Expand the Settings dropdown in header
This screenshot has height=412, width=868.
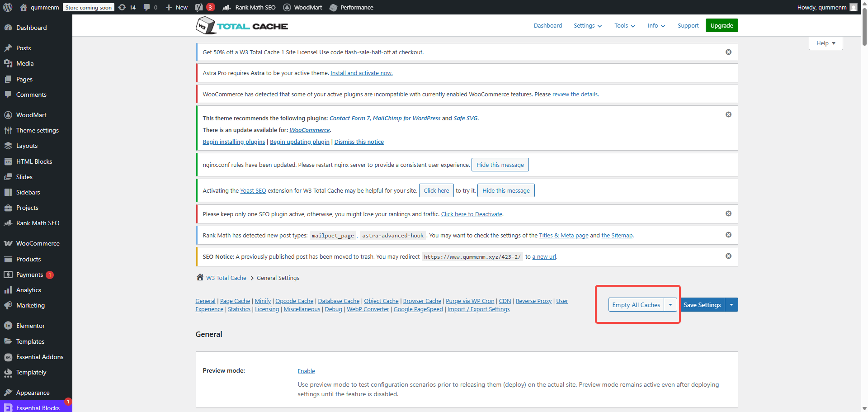pos(587,26)
